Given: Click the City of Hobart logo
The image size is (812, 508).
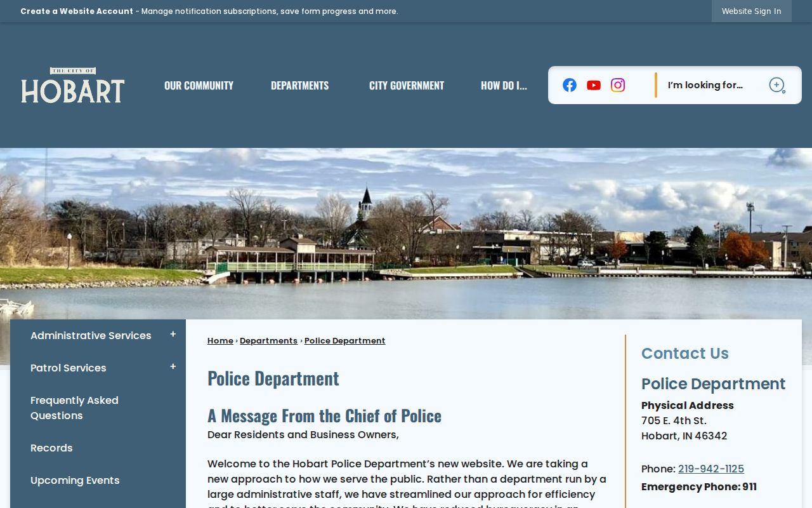Looking at the screenshot, I should click(x=73, y=85).
